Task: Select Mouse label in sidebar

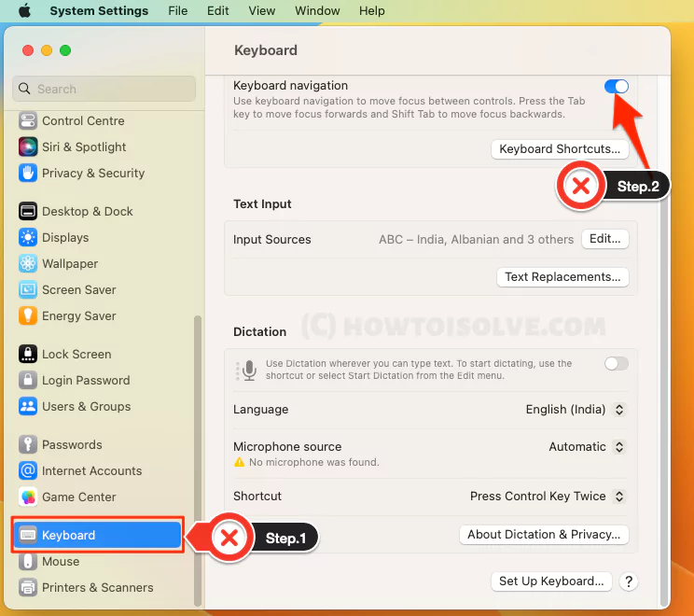Action: (x=61, y=561)
